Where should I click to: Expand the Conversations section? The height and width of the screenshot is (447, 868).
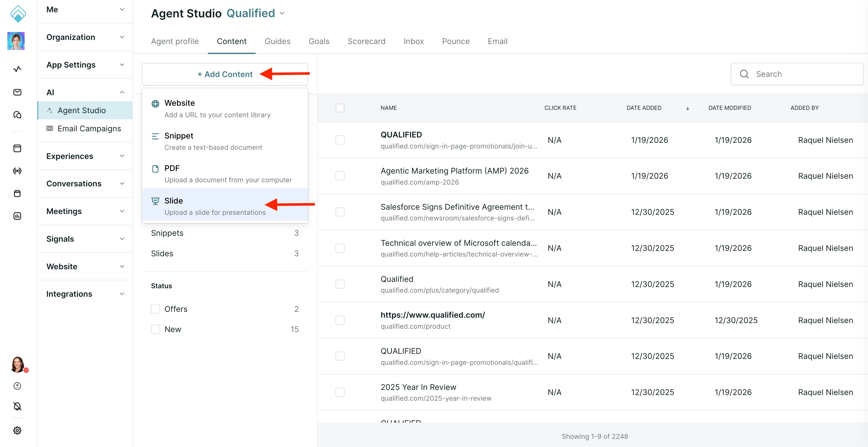point(85,184)
